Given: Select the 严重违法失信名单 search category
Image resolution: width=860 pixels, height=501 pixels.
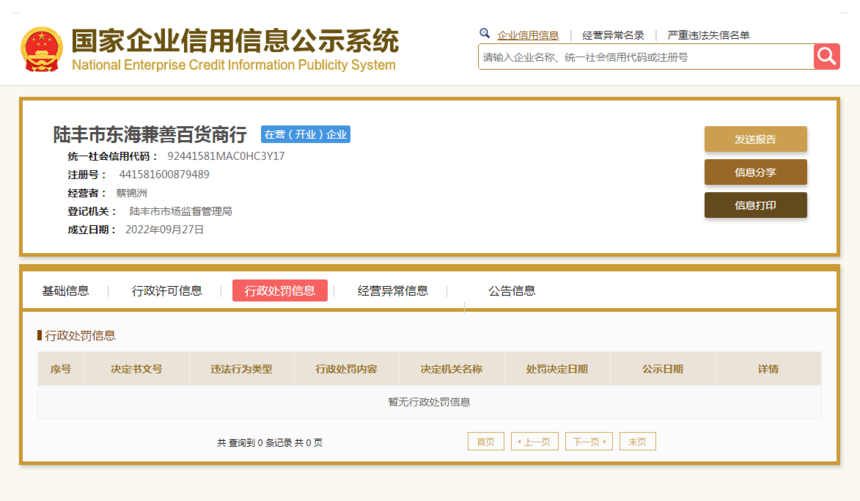Looking at the screenshot, I should [x=708, y=35].
